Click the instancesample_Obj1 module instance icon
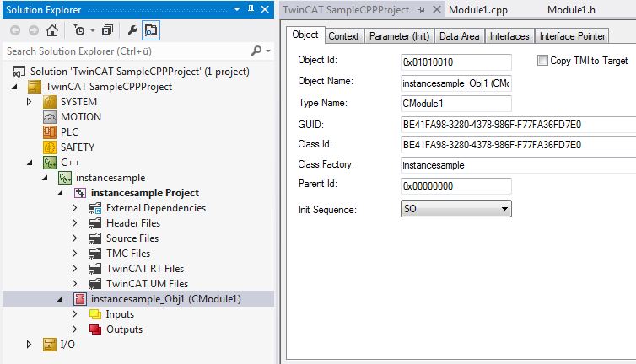The width and height of the screenshot is (636, 364). coord(80,299)
